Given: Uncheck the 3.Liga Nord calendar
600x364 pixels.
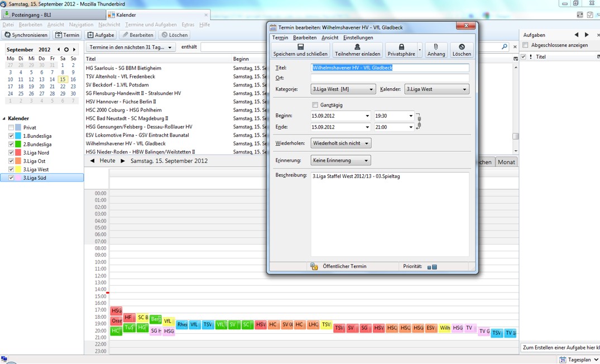Looking at the screenshot, I should tap(11, 152).
